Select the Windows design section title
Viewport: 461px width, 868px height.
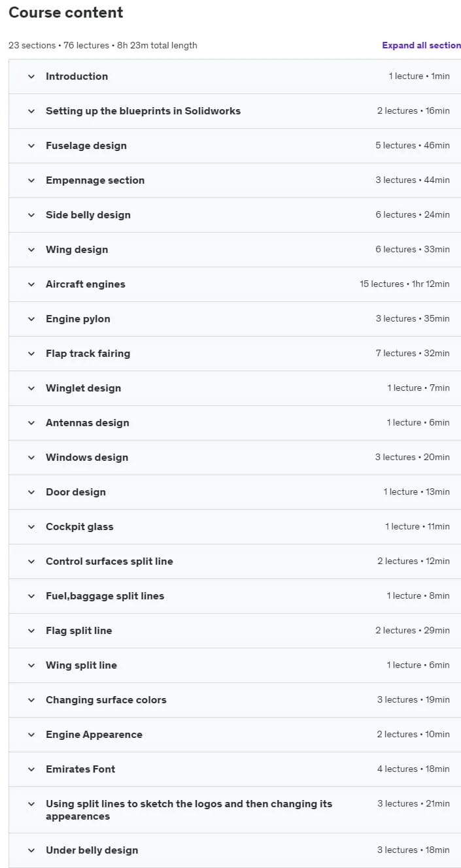pyautogui.click(x=87, y=458)
